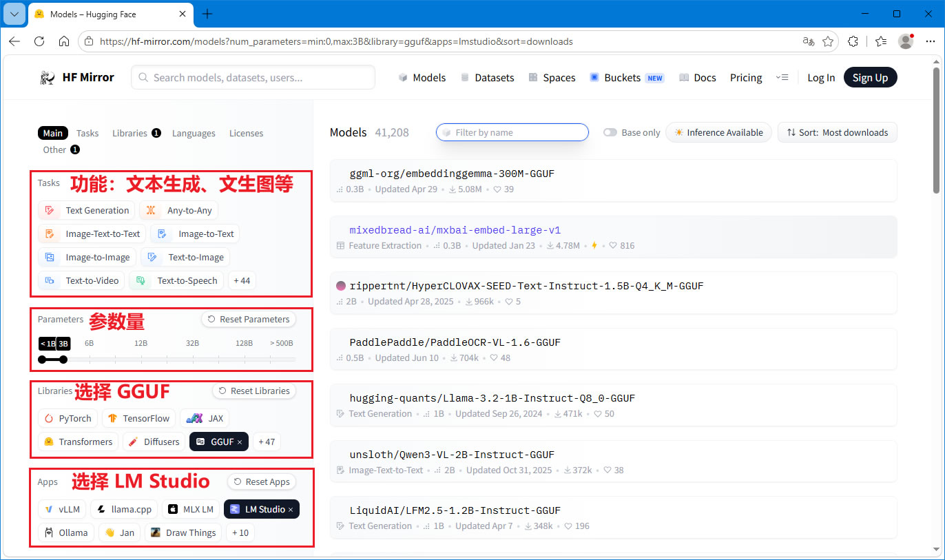Expand the more navigation menu icon
The height and width of the screenshot is (560, 945).
782,78
